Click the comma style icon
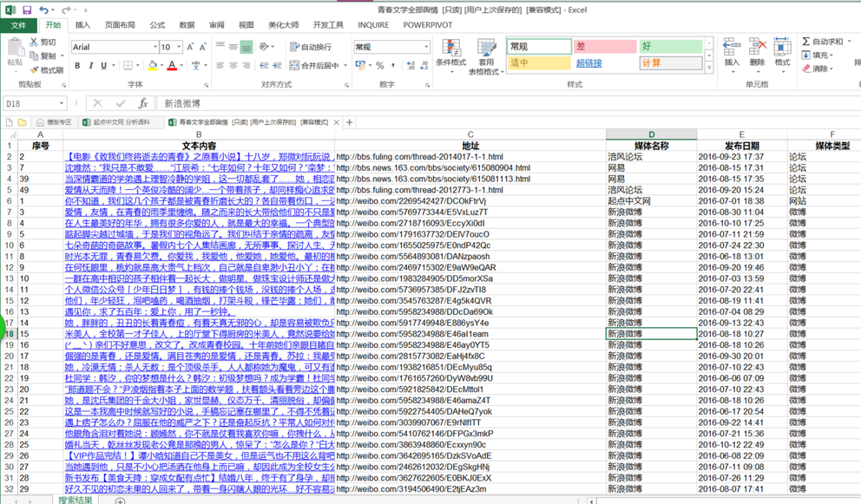Image resolution: width=861 pixels, height=504 pixels. pos(394,65)
